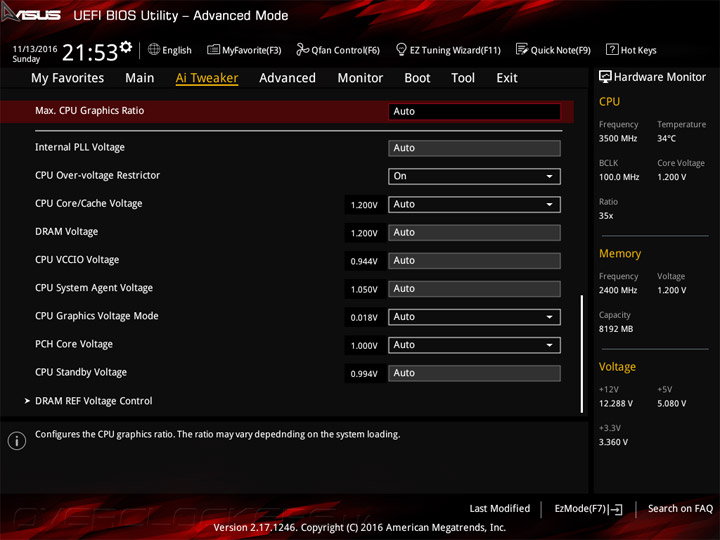Click the 34°C temperature reading
The height and width of the screenshot is (540, 720).
666,138
